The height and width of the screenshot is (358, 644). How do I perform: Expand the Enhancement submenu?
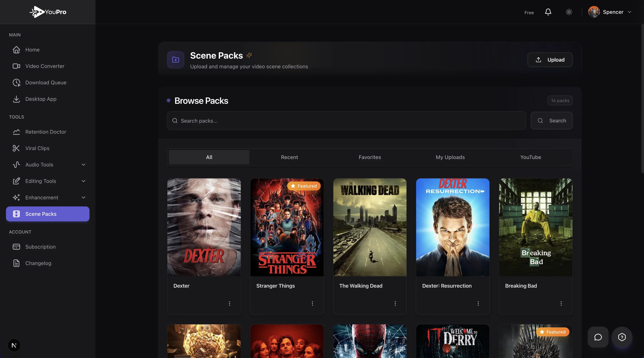point(84,197)
